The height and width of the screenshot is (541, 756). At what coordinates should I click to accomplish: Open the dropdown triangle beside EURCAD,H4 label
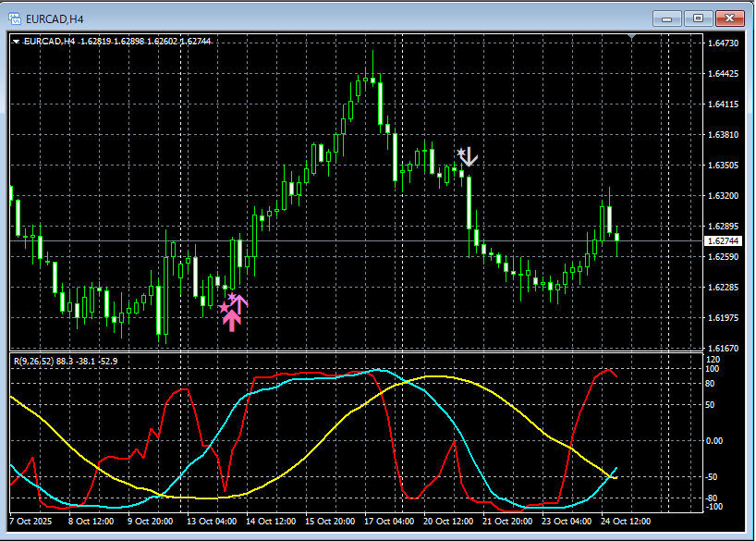click(x=16, y=41)
